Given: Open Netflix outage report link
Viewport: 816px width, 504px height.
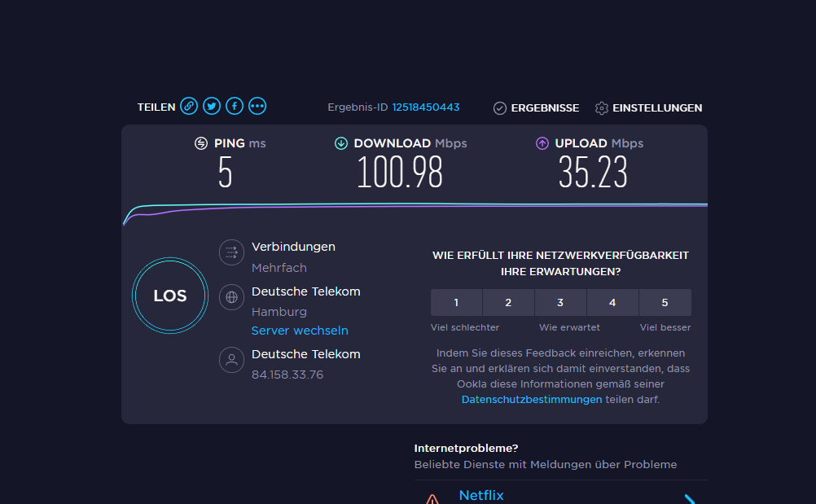Looking at the screenshot, I should (481, 495).
